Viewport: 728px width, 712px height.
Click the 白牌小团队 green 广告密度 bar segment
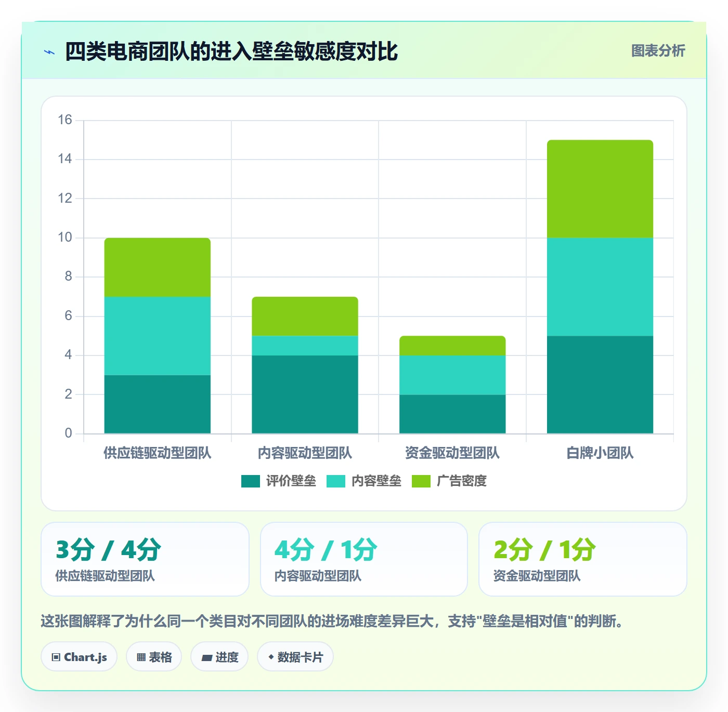coord(600,189)
